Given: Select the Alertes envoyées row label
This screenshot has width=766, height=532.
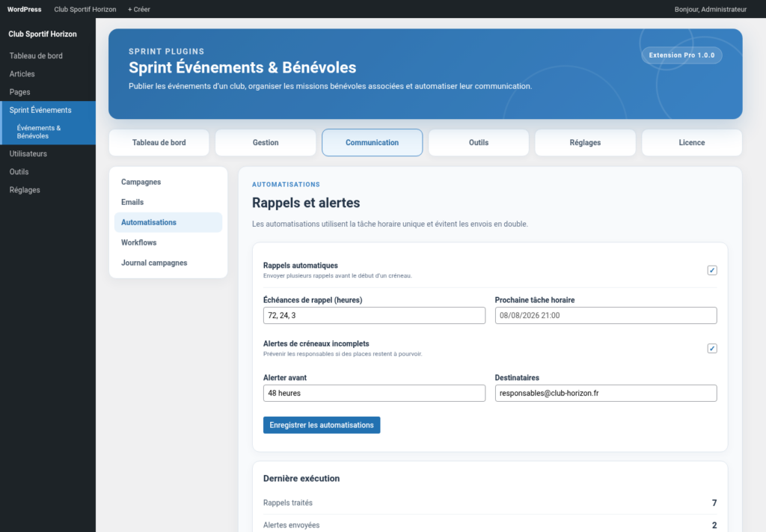Looking at the screenshot, I should pos(291,525).
